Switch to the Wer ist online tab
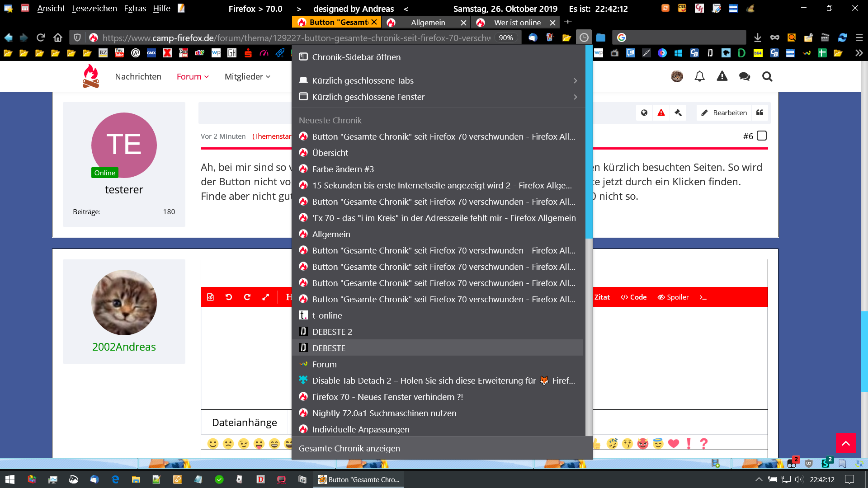868x488 pixels. [517, 23]
